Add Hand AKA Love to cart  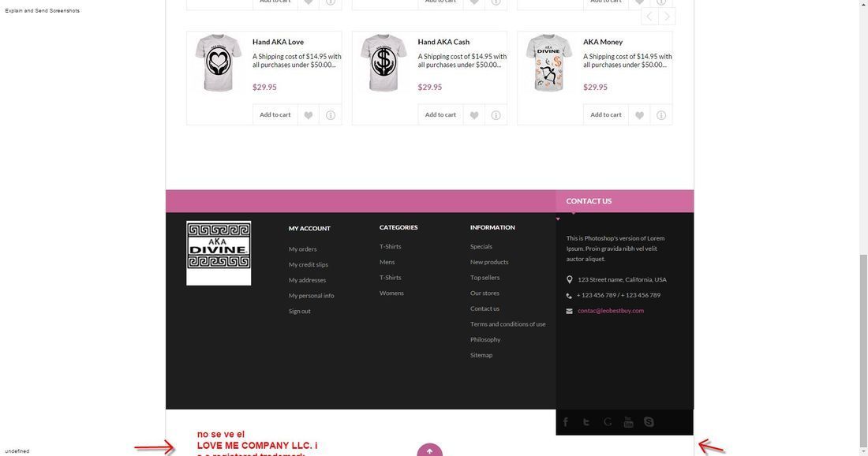click(x=275, y=115)
